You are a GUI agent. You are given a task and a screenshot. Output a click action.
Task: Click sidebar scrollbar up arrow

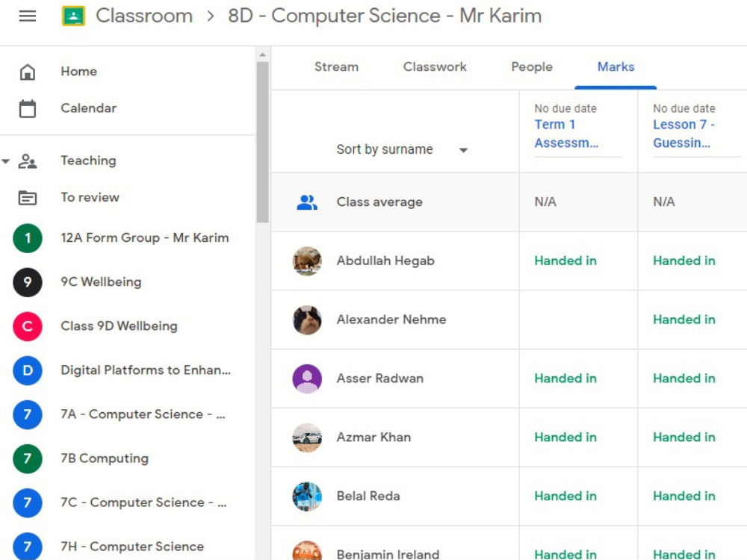click(262, 55)
